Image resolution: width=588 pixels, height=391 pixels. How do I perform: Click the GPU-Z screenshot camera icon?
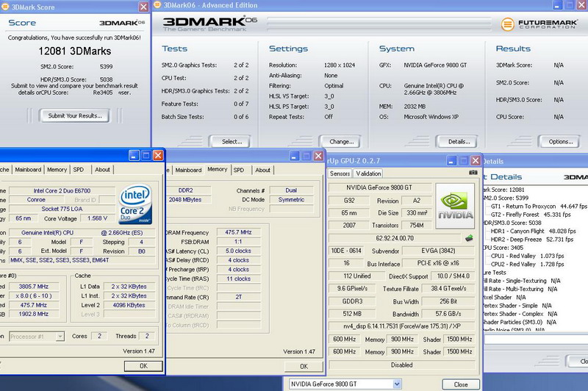(473, 173)
